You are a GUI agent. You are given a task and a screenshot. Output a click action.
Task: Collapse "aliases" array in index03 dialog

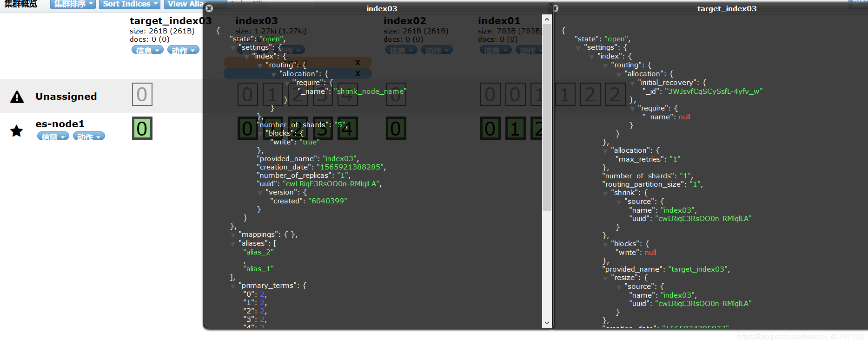click(x=233, y=244)
